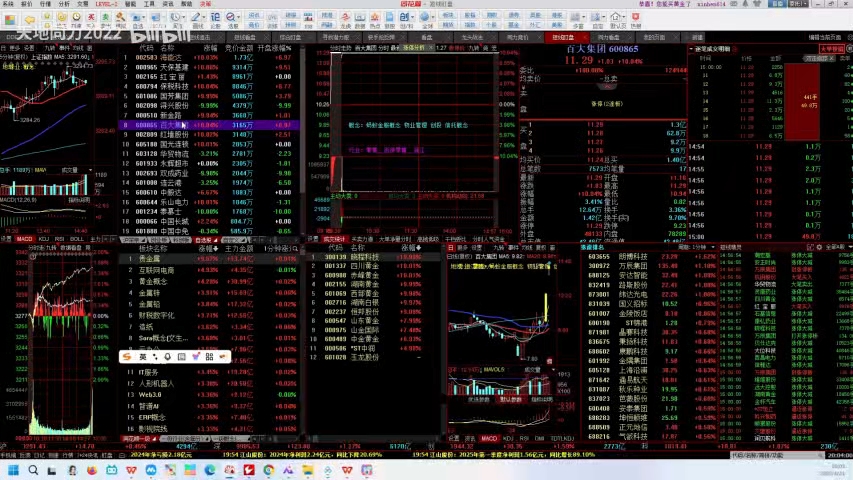Open the 决策 menu
Screen dimensions: 853x480
(206, 4)
